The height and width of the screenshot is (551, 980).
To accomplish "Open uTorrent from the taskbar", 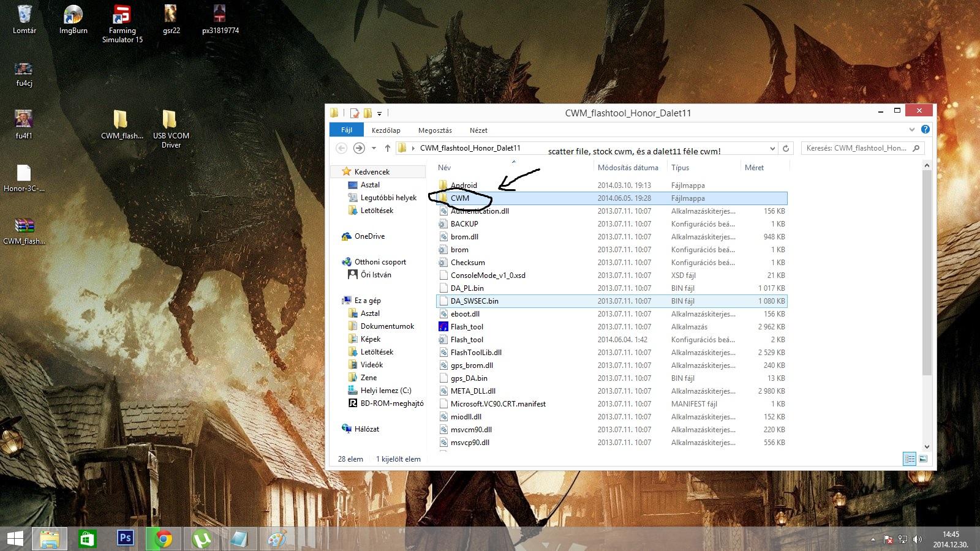I will point(201,539).
